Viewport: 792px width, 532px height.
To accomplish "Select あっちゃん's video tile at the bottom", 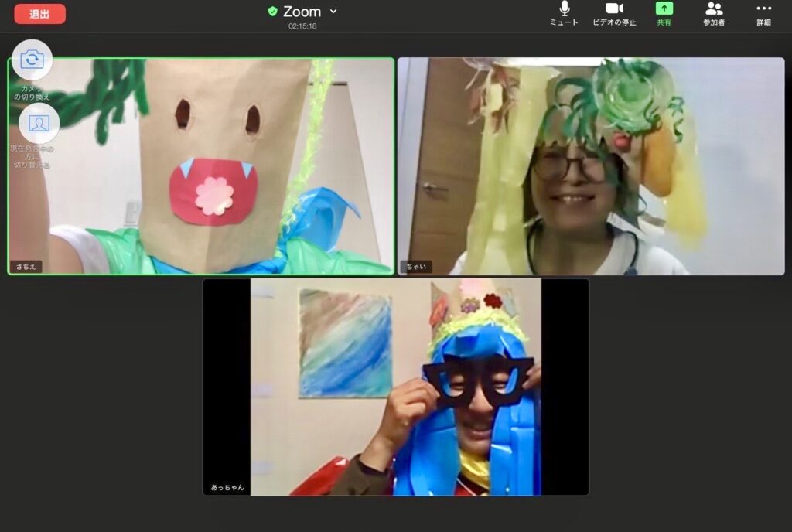I will tap(396, 387).
